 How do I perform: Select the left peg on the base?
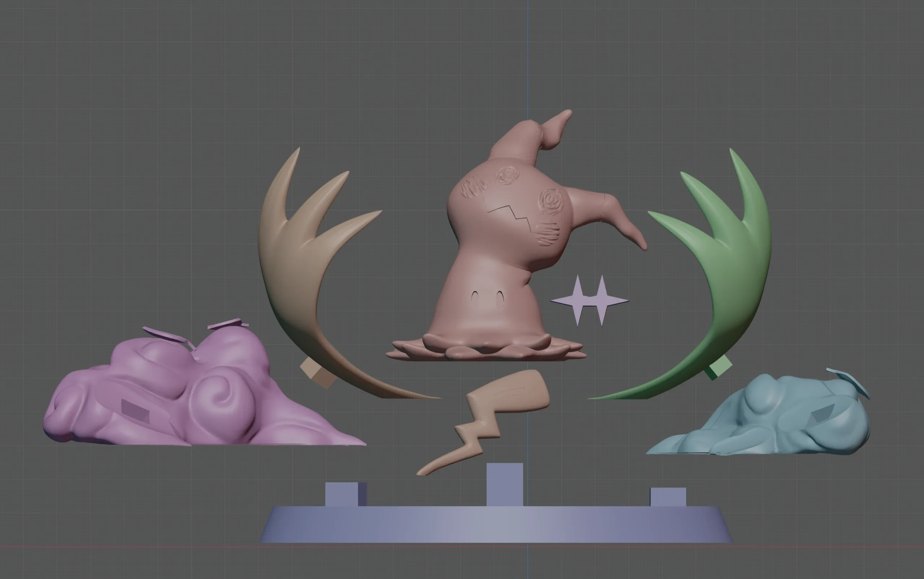345,494
